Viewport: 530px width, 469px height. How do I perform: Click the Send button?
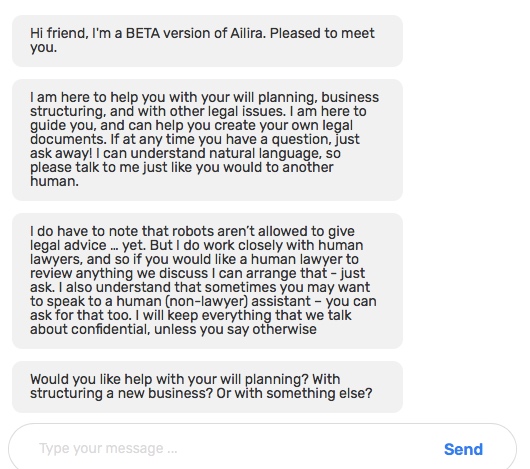click(x=463, y=449)
